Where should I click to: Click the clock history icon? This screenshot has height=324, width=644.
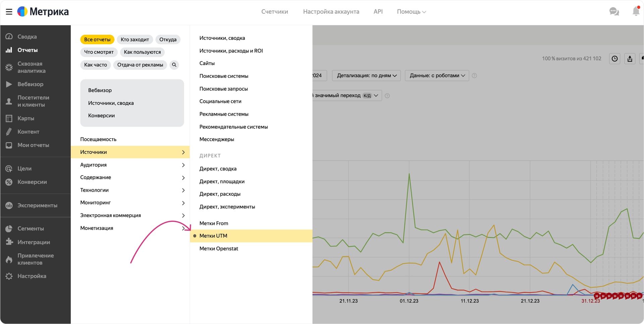coord(614,59)
